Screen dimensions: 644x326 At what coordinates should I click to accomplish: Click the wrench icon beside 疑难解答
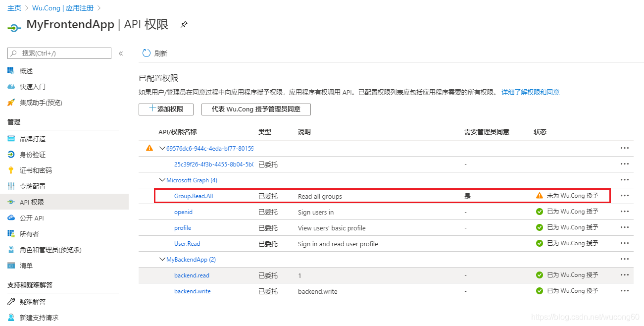pos(11,302)
